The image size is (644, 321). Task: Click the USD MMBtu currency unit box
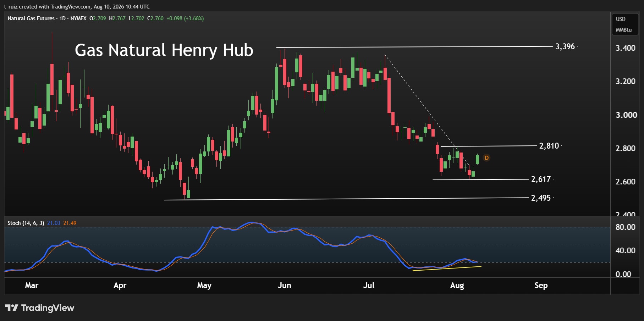(x=625, y=24)
